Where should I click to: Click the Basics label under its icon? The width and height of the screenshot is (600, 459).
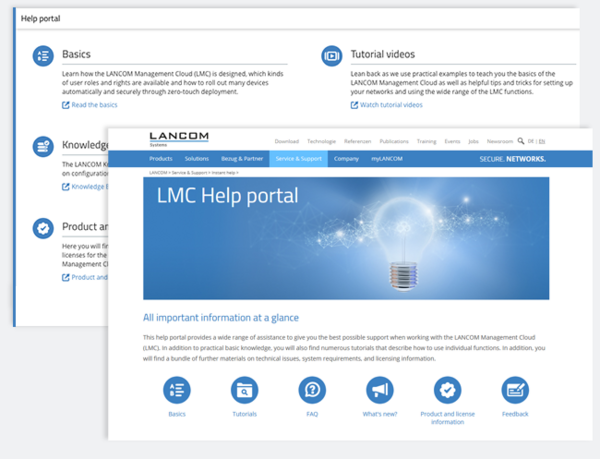[177, 414]
